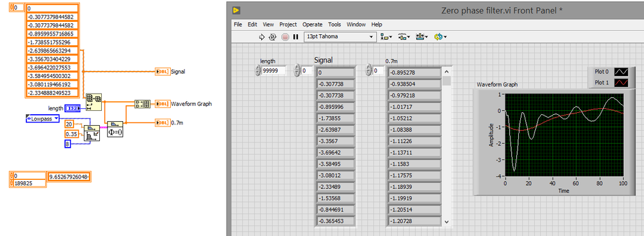The height and width of the screenshot is (236, 644).
Task: Click the 0.7m array scrollbar thumb
Action: tap(447, 81)
